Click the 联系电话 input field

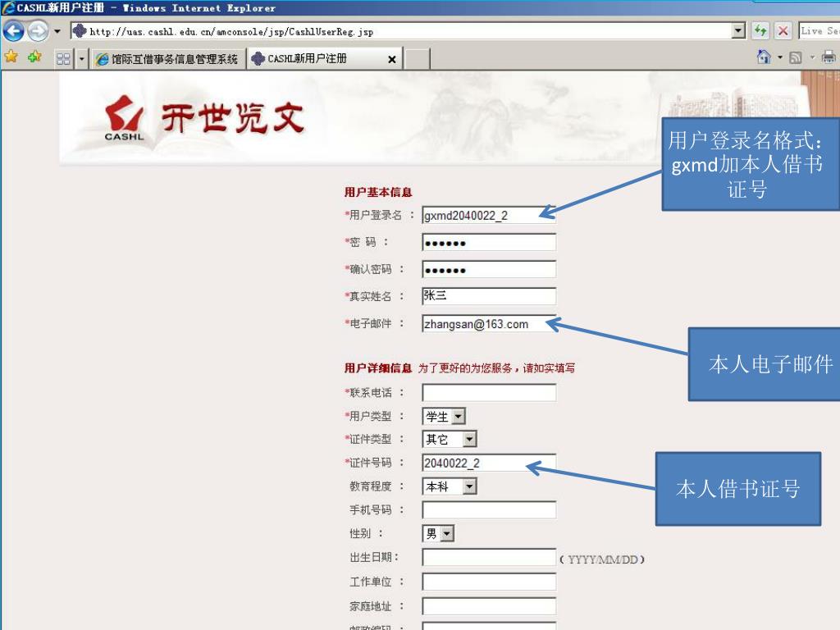pyautogui.click(x=489, y=392)
